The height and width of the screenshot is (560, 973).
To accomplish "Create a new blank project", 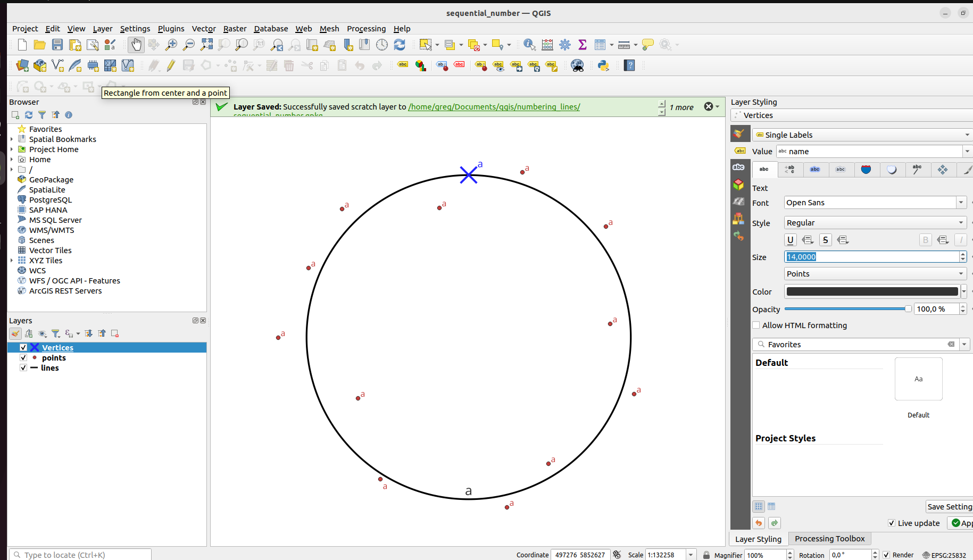I will point(22,45).
